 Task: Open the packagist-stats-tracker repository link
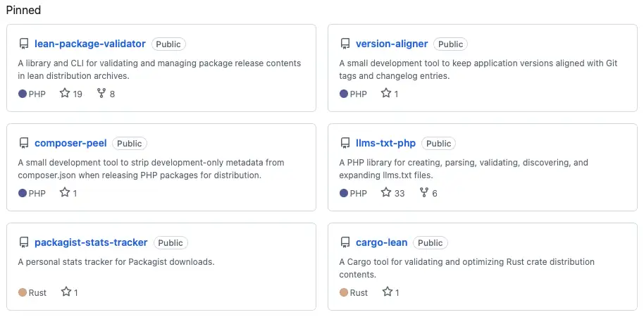(x=91, y=242)
